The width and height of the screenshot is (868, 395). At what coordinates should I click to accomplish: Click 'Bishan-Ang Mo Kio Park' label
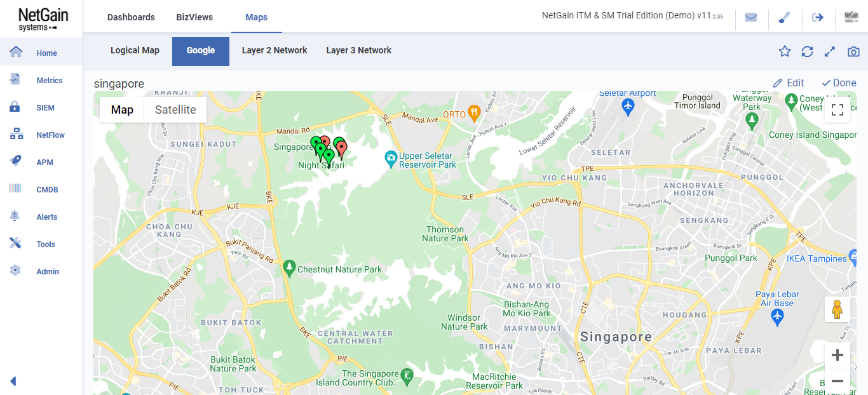[527, 309]
